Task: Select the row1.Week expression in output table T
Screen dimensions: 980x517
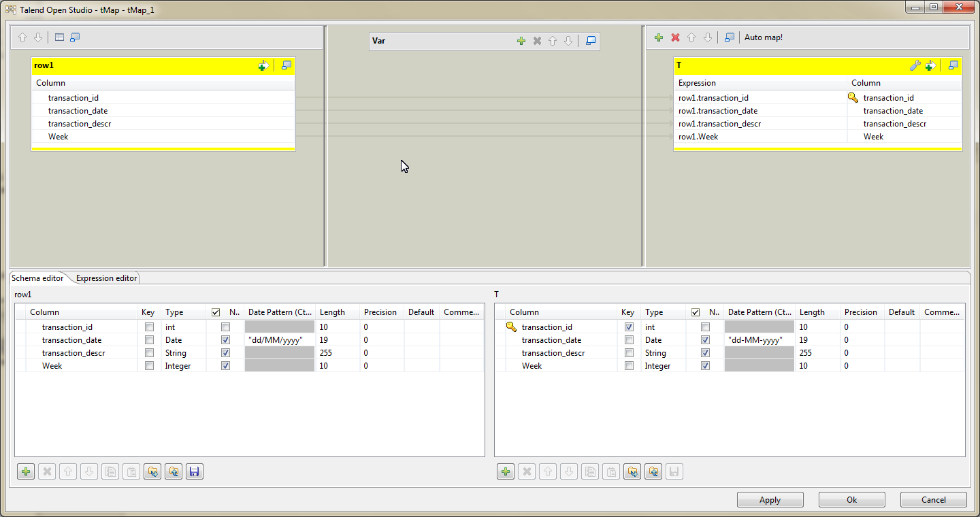Action: point(700,136)
